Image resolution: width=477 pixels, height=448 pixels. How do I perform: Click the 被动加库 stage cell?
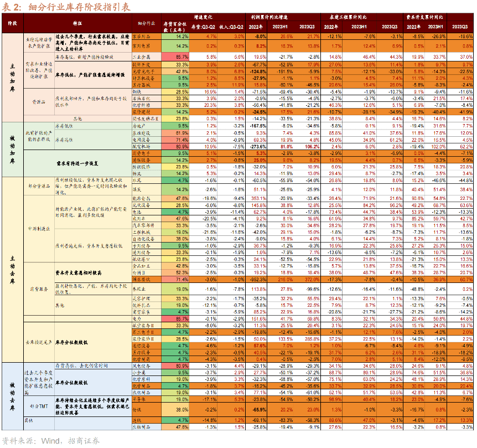[x=12, y=149]
